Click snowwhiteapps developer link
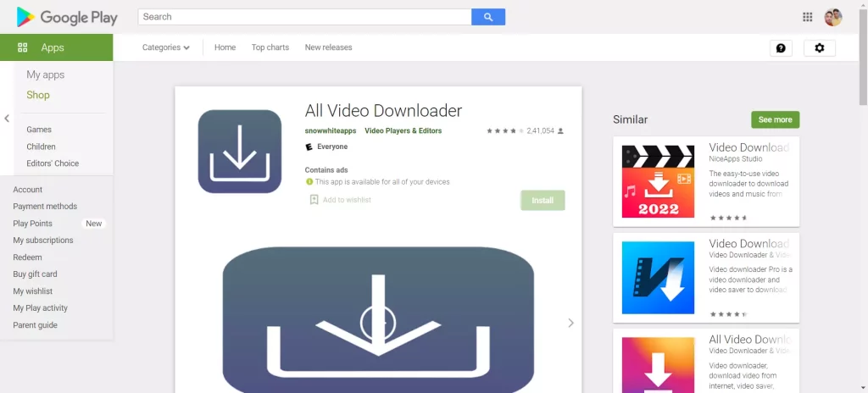868x393 pixels. 331,131
